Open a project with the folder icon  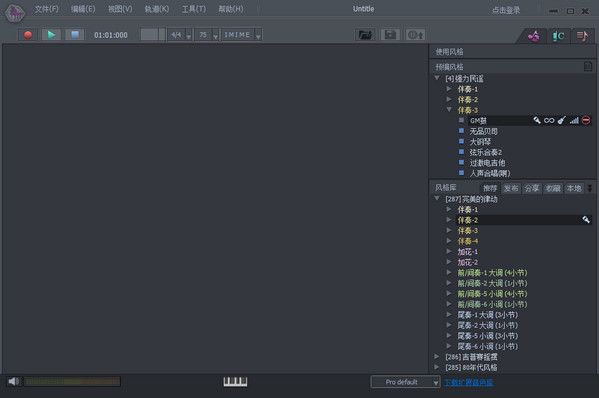point(365,35)
